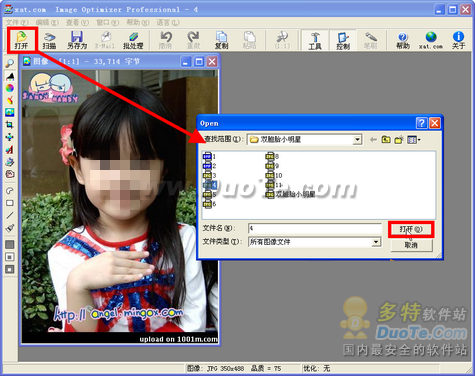This screenshot has height=376, width=475.
Task: Select file 8 in the file list
Action: click(x=272, y=156)
